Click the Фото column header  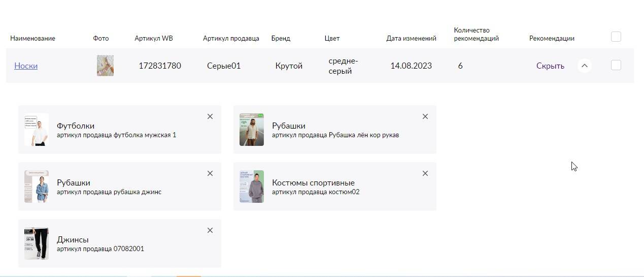point(101,38)
